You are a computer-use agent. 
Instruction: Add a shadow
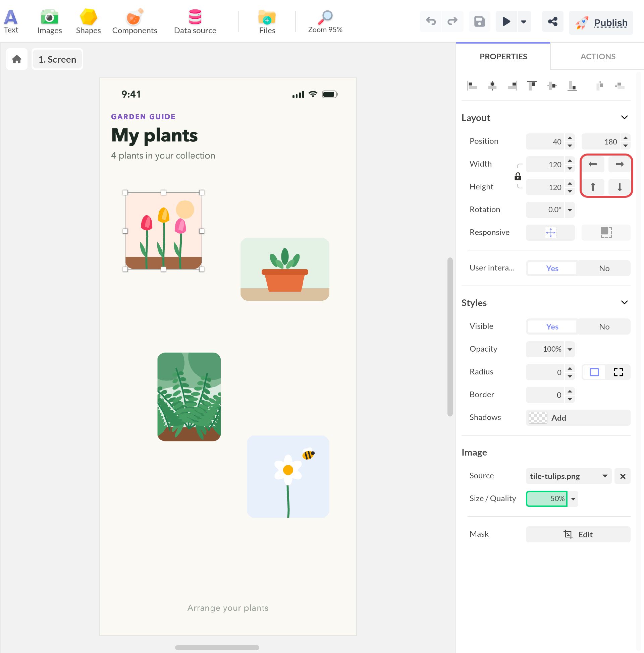[x=578, y=418]
